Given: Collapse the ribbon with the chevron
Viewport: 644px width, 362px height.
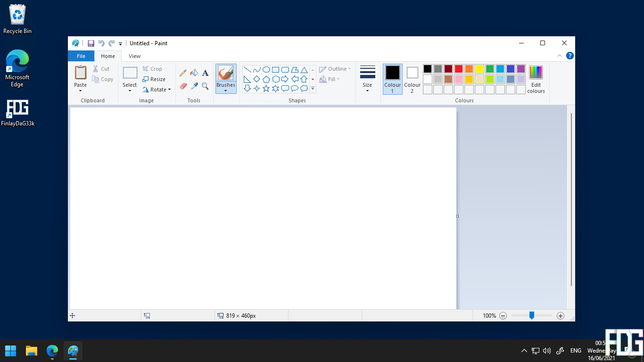Looking at the screenshot, I should click(560, 56).
